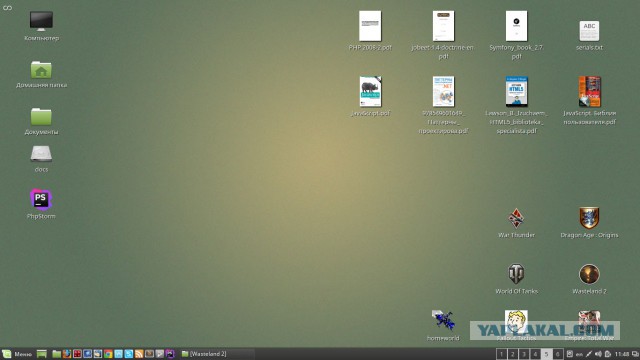
Task: Open the Компьютер desktop icon
Action: click(41, 26)
